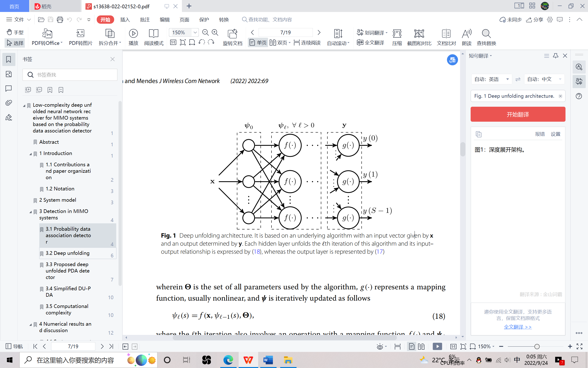Click 设置 in the translation panel

[555, 134]
